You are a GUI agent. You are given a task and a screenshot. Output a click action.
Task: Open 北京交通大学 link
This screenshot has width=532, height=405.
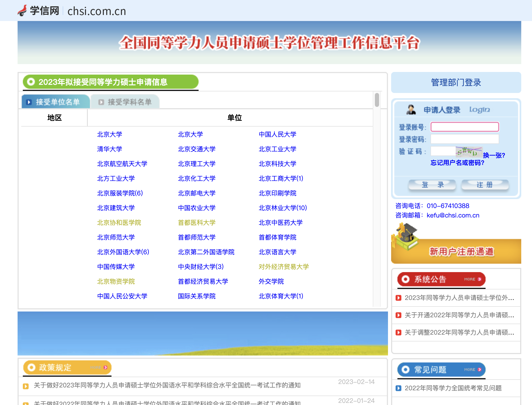coord(197,149)
